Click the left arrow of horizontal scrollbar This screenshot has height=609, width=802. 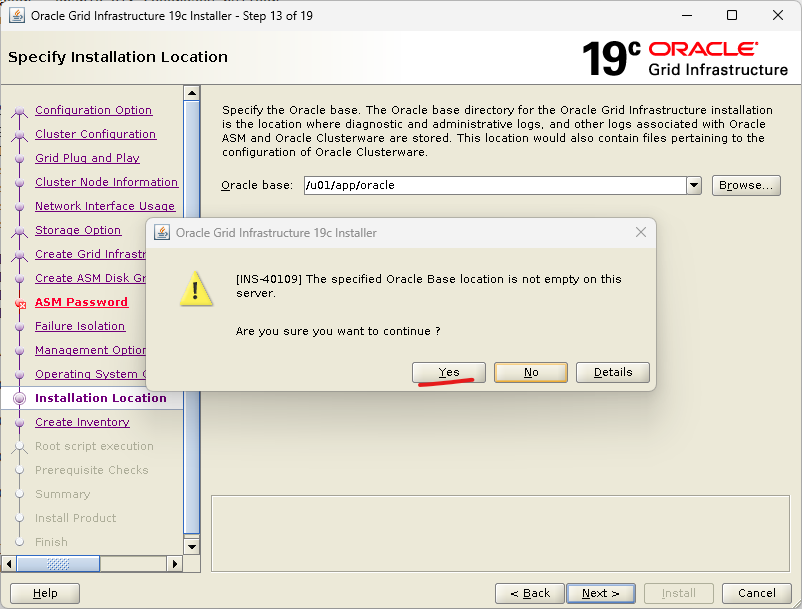[9, 564]
